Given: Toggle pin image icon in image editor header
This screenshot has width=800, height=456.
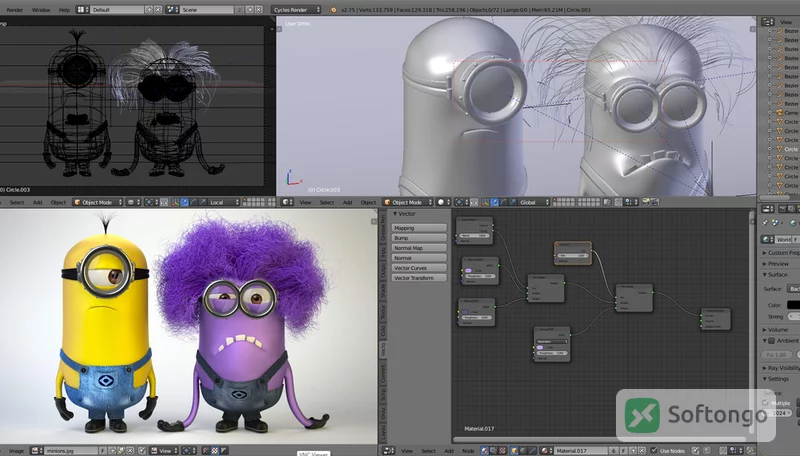Looking at the screenshot, I should 142,451.
